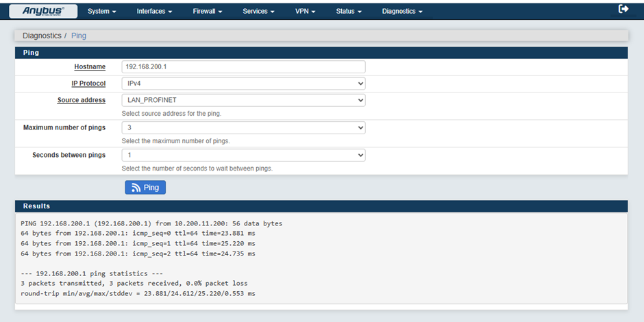The height and width of the screenshot is (322, 644).
Task: Open the Status menu
Action: click(x=349, y=12)
